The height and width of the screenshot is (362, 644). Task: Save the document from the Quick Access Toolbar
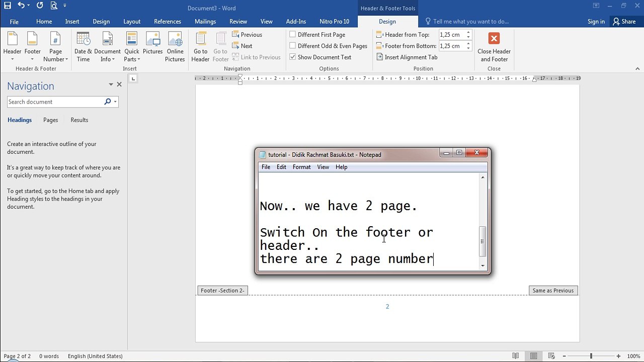click(8, 6)
